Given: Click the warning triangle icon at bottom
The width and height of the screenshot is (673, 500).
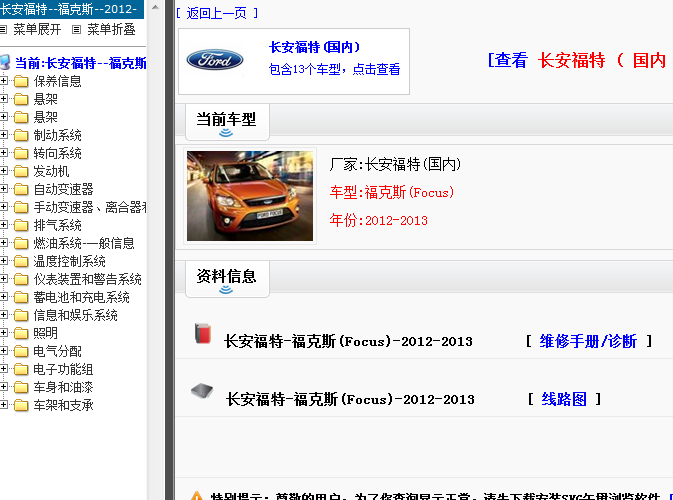Looking at the screenshot, I should pyautogui.click(x=197, y=496).
